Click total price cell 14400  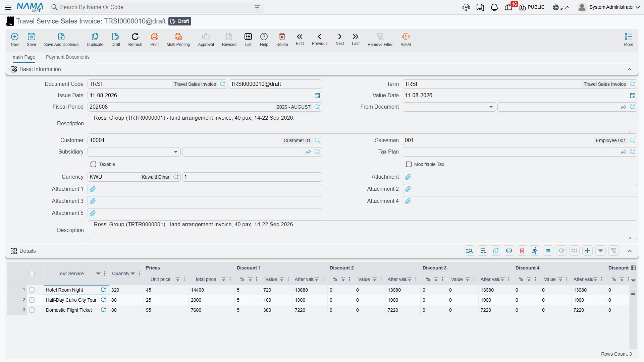(x=211, y=290)
